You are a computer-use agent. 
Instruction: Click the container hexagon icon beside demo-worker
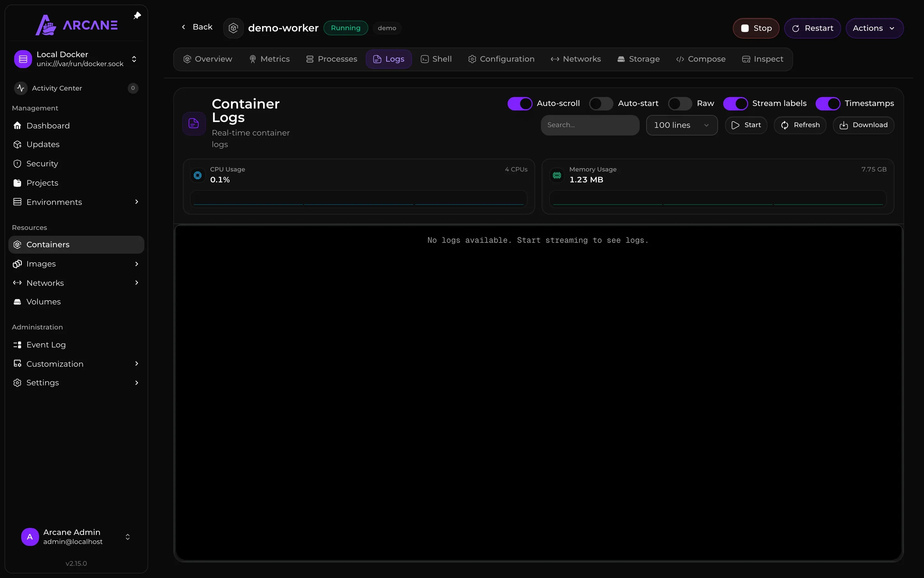(233, 28)
